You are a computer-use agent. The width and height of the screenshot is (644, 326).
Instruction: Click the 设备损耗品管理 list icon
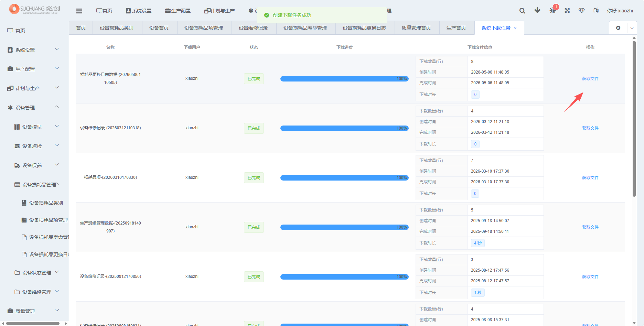coord(17,185)
